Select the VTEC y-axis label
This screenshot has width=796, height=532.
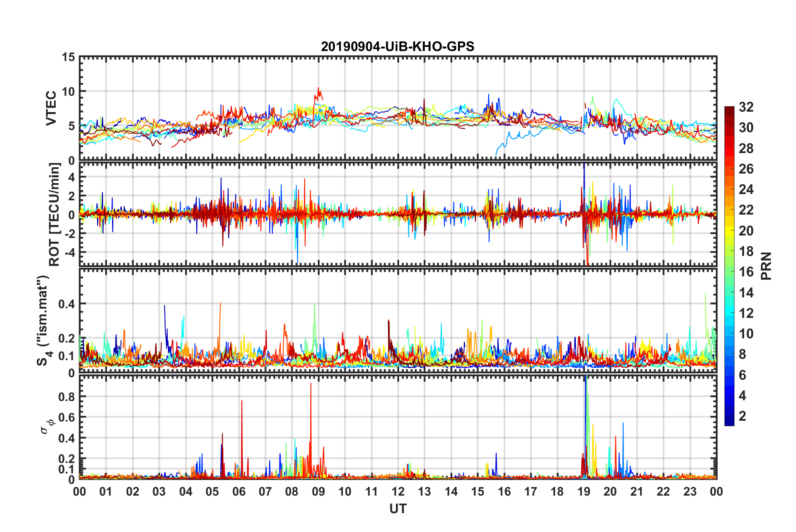click(51, 108)
